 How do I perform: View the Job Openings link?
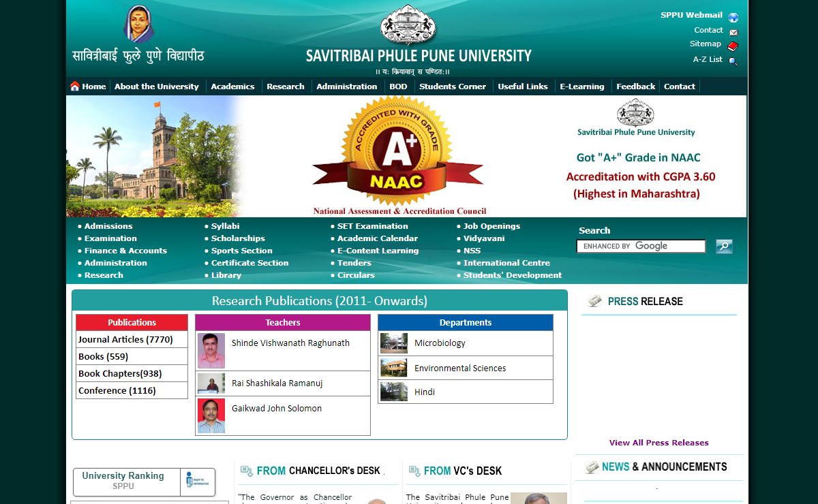pyautogui.click(x=491, y=226)
